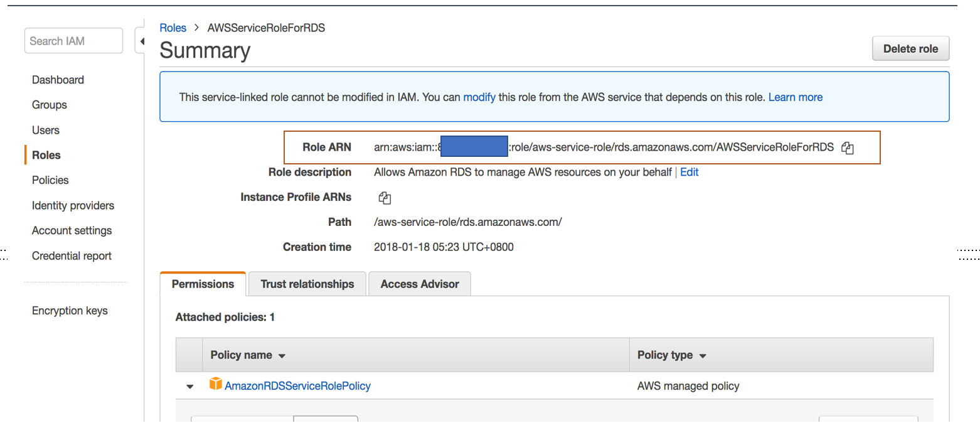Open Encryption keys in the sidebar
The height and width of the screenshot is (428, 980).
pos(70,311)
